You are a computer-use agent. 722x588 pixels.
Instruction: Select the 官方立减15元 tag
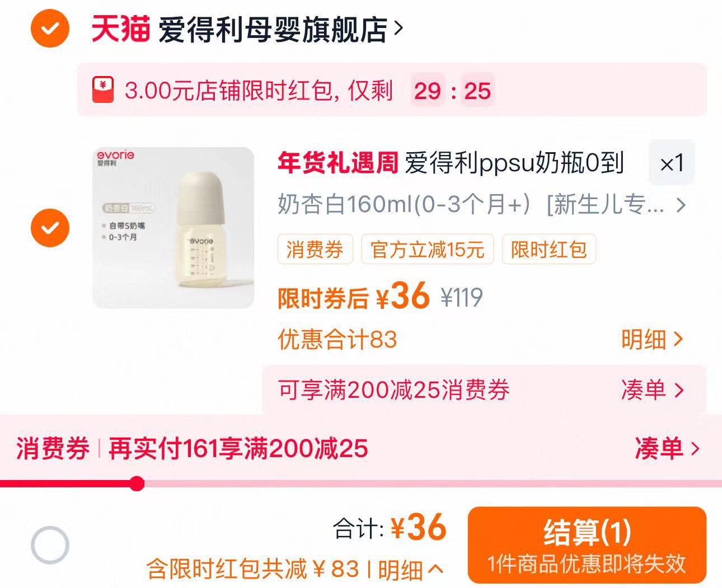click(428, 249)
